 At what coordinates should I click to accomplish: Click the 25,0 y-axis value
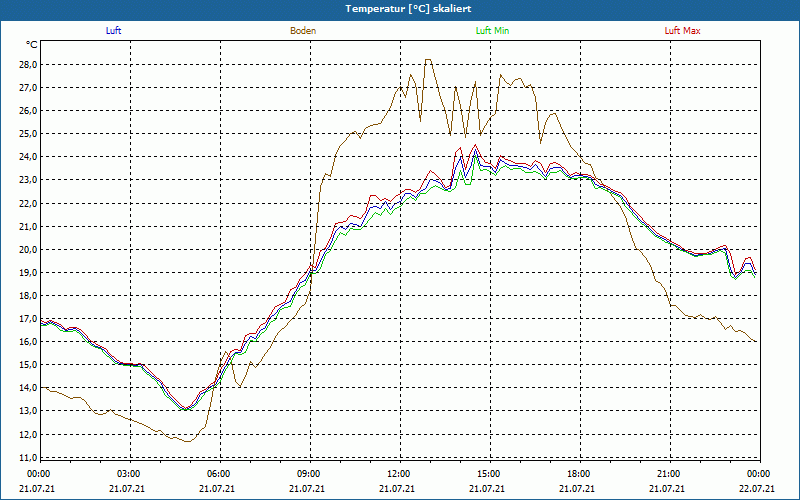28,134
